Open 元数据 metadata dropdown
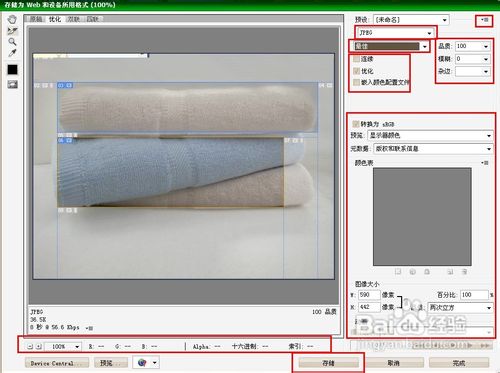Viewport: 500px width, 373px height. (433, 149)
